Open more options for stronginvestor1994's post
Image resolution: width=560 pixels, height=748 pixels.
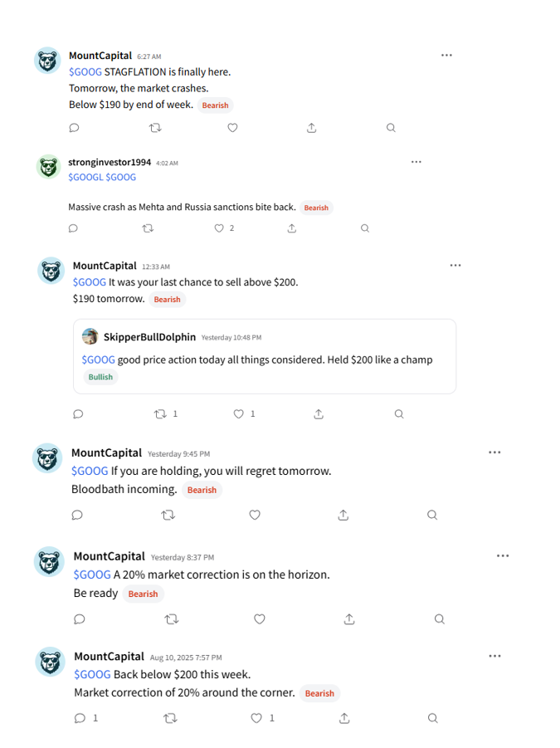click(416, 162)
